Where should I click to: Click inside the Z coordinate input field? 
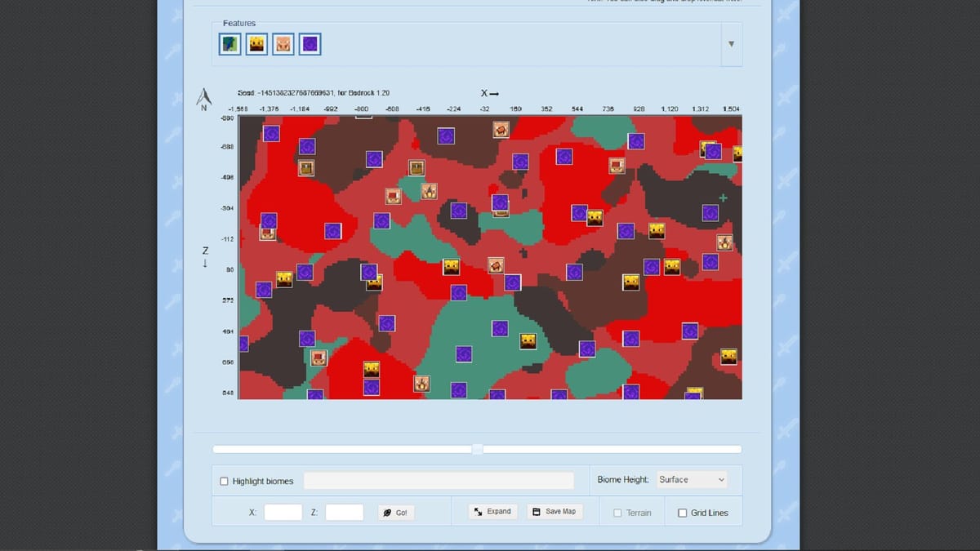[344, 512]
